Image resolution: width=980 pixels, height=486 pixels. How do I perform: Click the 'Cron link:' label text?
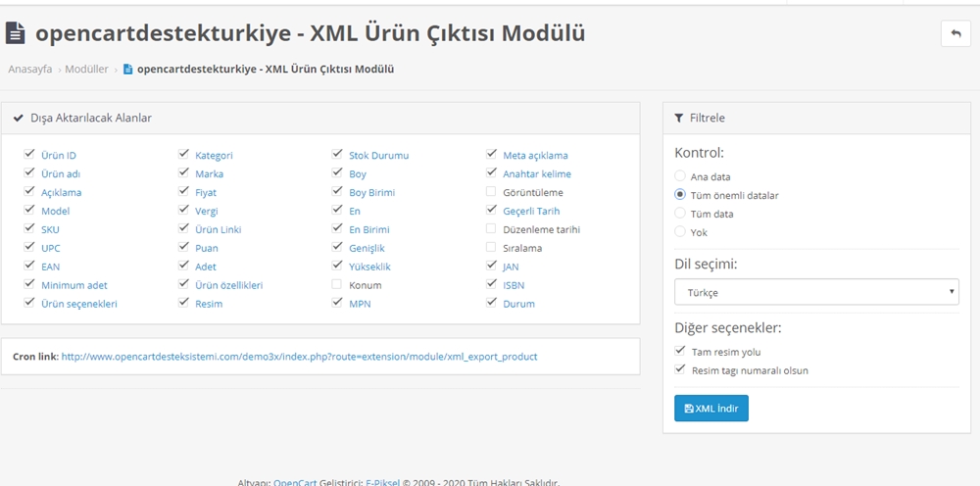pyautogui.click(x=35, y=357)
